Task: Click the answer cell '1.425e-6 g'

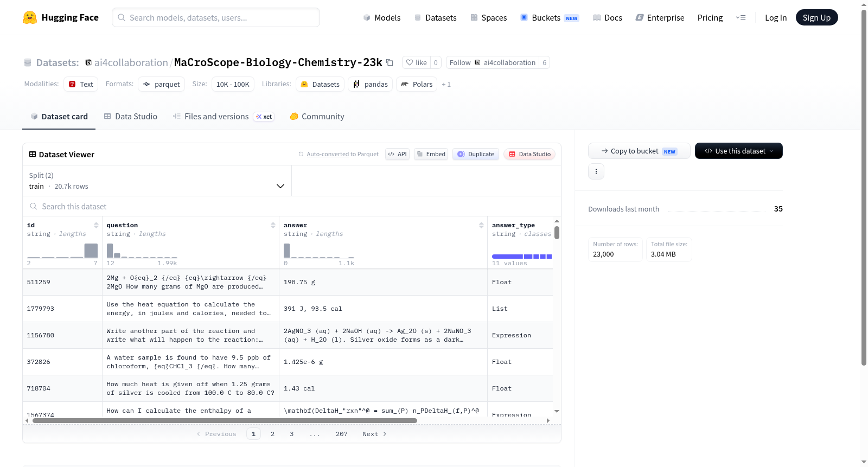Action: [x=383, y=362]
